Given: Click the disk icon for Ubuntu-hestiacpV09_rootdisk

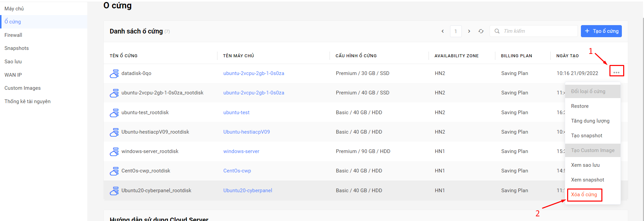Looking at the screenshot, I should click(114, 132).
